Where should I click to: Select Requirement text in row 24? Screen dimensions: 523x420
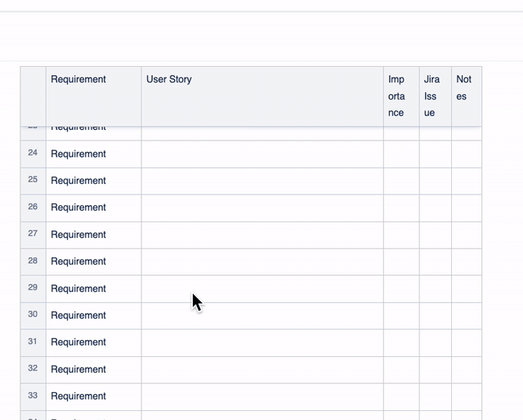(x=78, y=154)
